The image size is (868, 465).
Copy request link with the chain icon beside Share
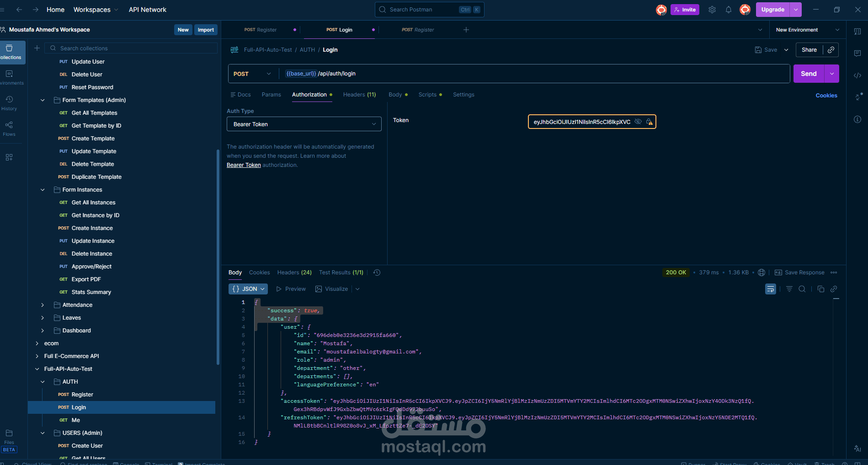[831, 50]
